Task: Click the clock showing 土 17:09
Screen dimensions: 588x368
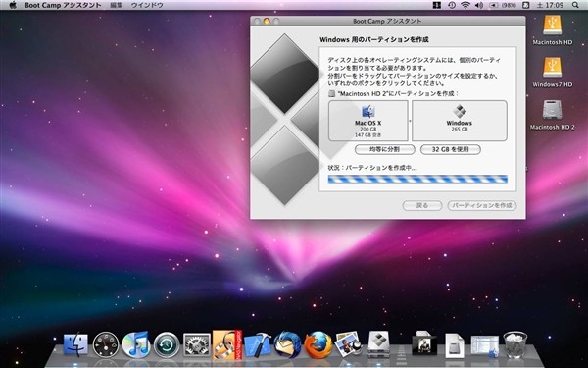Action: pos(550,5)
